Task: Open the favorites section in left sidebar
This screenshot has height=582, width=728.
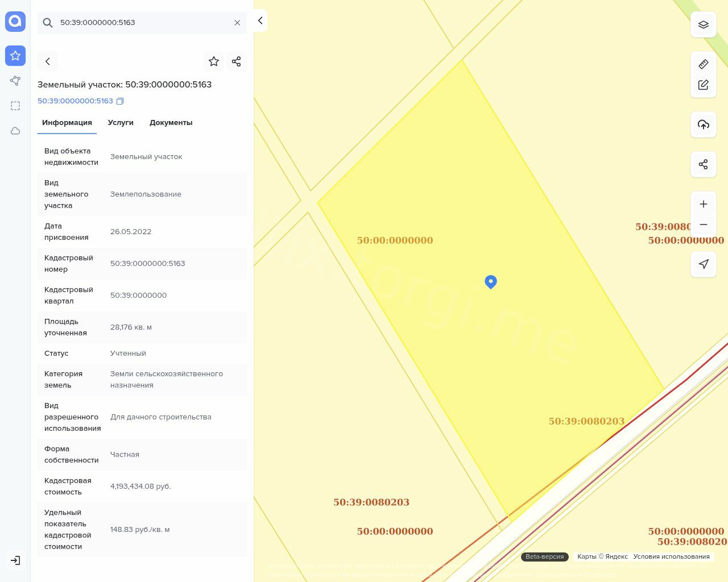Action: pyautogui.click(x=15, y=56)
